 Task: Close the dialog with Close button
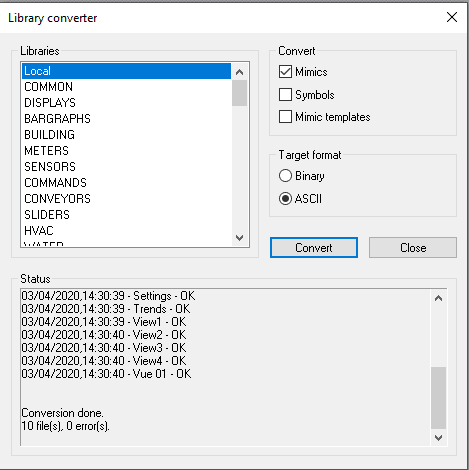(x=413, y=248)
